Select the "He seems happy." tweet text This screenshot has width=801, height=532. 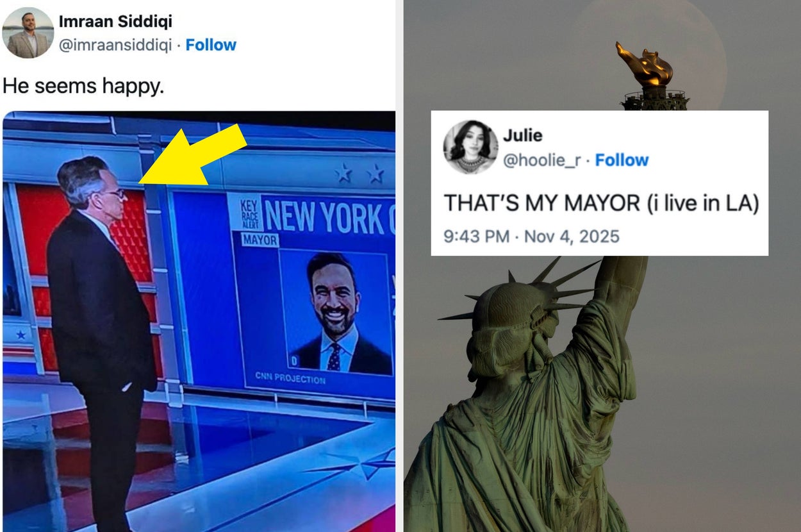pyautogui.click(x=83, y=86)
